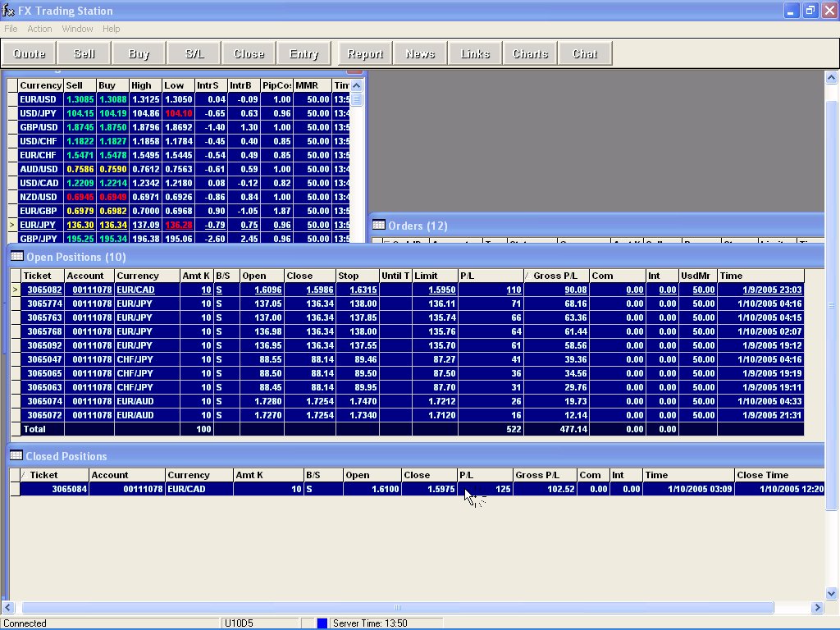Click the Stop column header in Open Positions
This screenshot has height=630, width=840.
358,276
